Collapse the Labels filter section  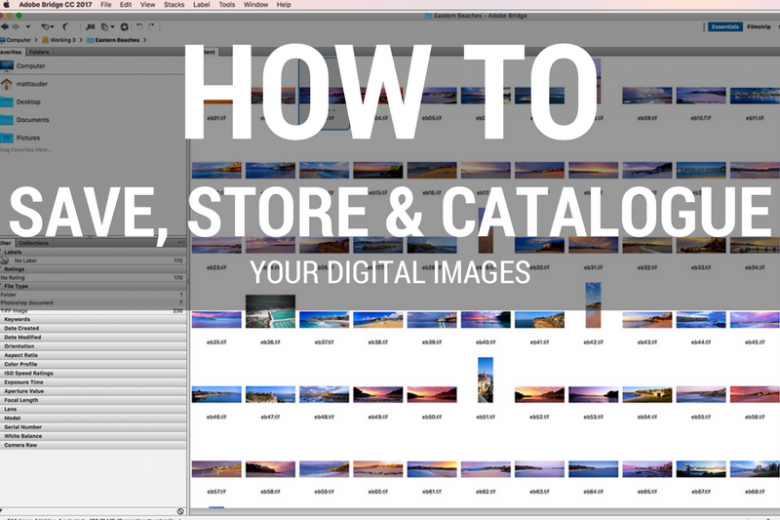coord(93,252)
